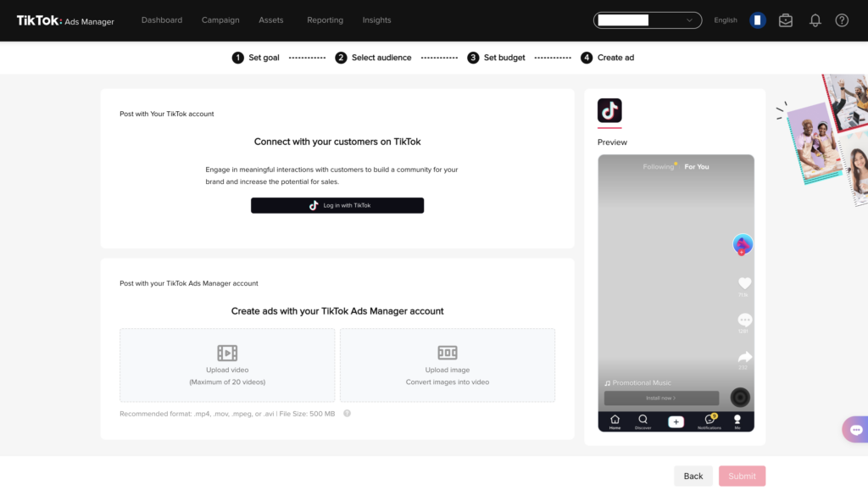Tap the plus create button in preview
Viewport: 868px width, 496px height.
(x=676, y=422)
